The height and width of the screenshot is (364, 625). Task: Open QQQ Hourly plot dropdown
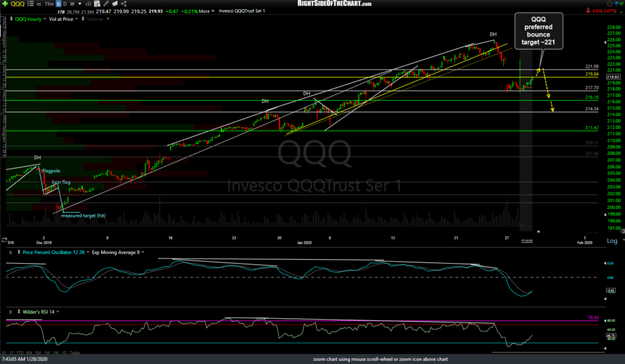coord(45,19)
